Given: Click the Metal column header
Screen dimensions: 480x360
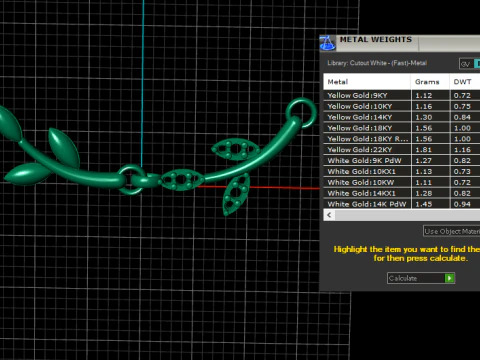Looking at the screenshot, I should (367, 82).
